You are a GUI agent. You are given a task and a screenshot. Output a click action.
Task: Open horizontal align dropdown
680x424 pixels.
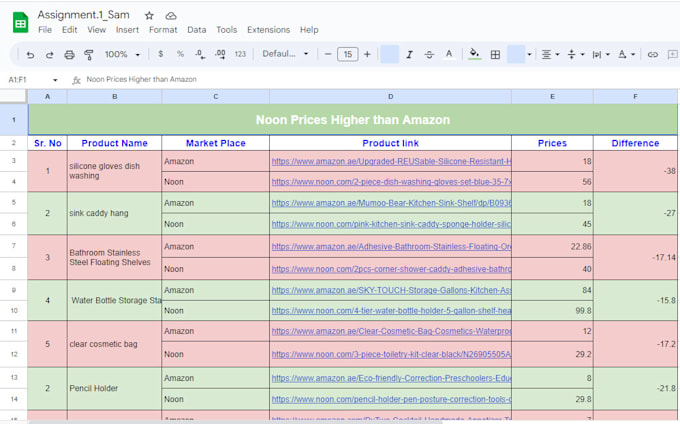pyautogui.click(x=550, y=55)
